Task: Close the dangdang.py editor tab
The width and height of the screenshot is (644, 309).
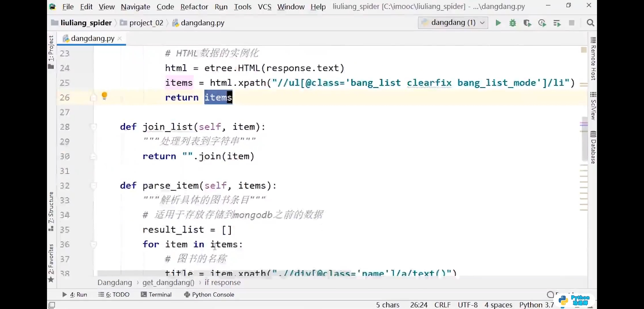Action: 120,38
